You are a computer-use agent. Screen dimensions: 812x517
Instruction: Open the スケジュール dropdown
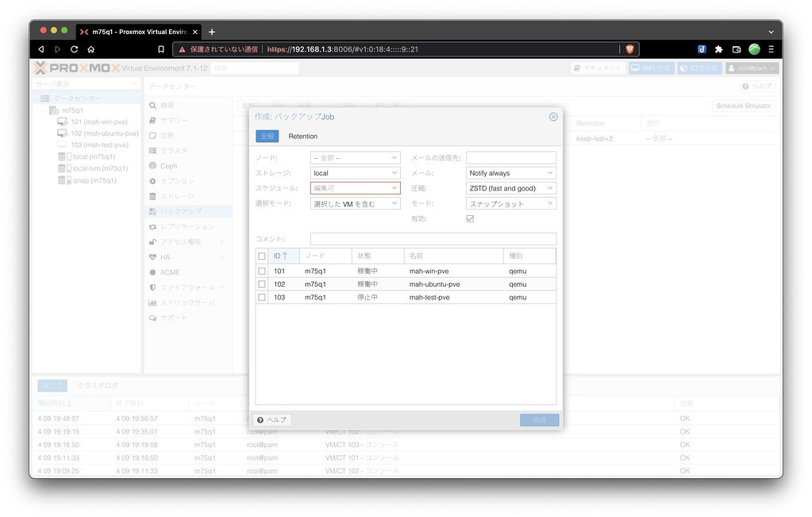click(x=355, y=188)
